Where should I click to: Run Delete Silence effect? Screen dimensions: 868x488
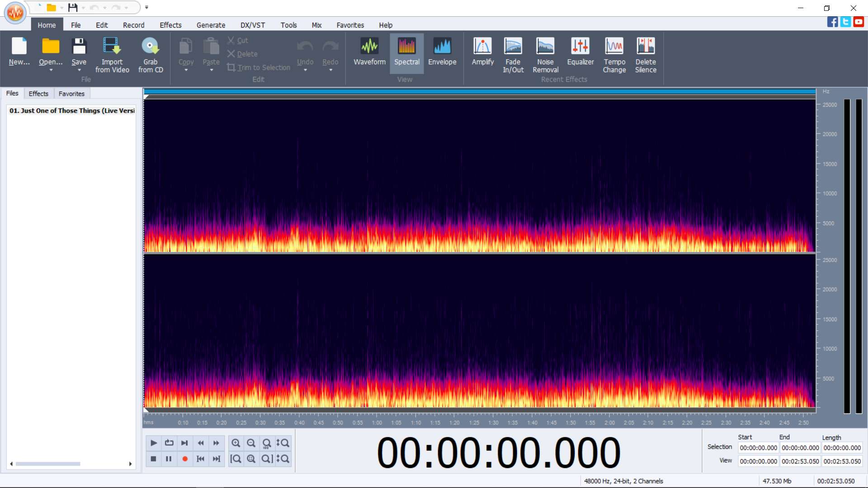(x=646, y=55)
